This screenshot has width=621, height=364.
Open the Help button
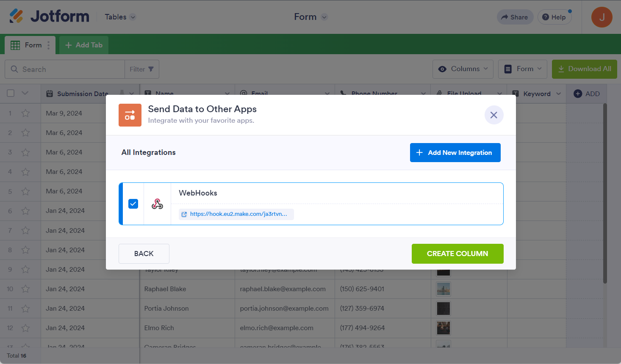coord(554,17)
